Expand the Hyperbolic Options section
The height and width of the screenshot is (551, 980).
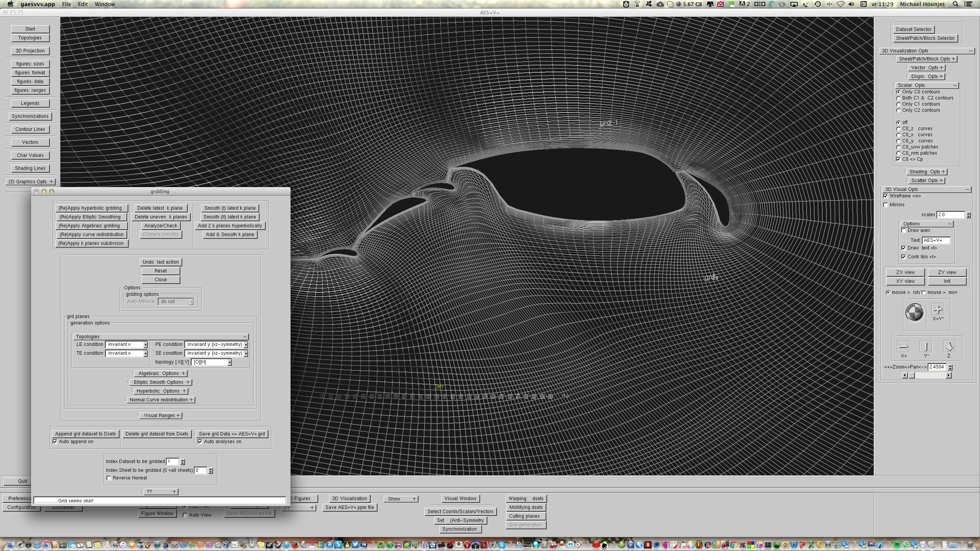(161, 391)
